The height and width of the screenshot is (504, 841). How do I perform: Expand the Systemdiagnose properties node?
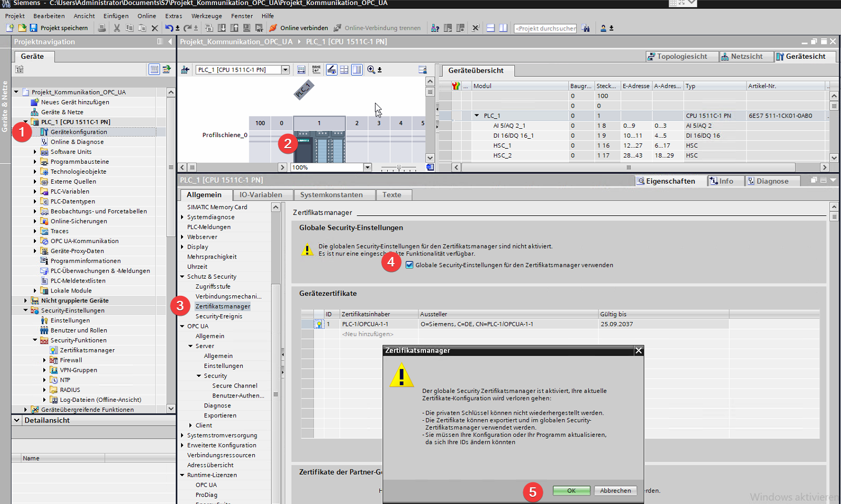tap(182, 217)
